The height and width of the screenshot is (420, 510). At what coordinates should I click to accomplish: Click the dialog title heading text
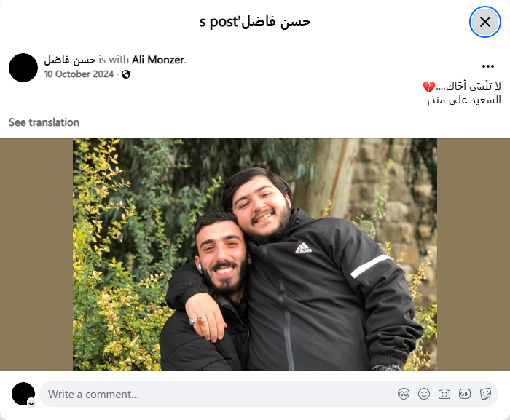(x=255, y=22)
